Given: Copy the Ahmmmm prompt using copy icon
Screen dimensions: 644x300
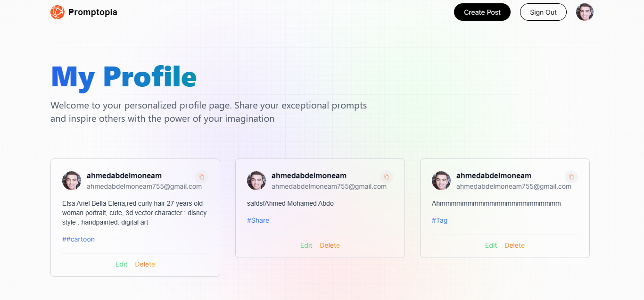Looking at the screenshot, I should coord(571,177).
